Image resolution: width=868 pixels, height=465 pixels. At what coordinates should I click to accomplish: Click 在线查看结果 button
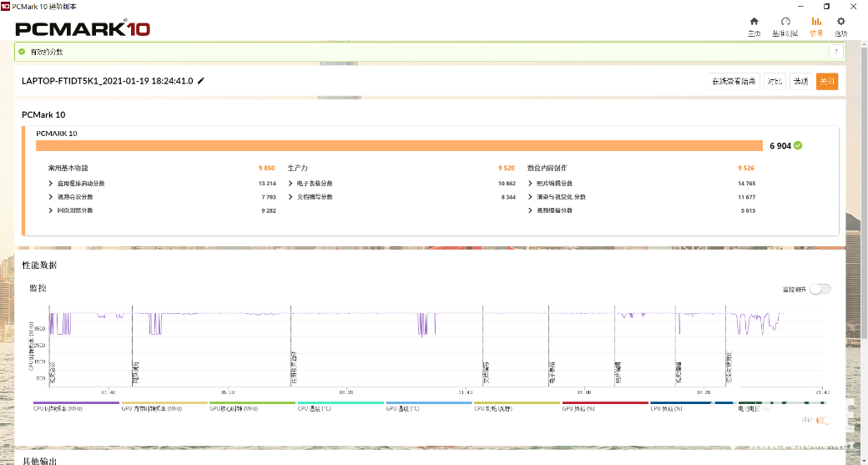pos(734,81)
